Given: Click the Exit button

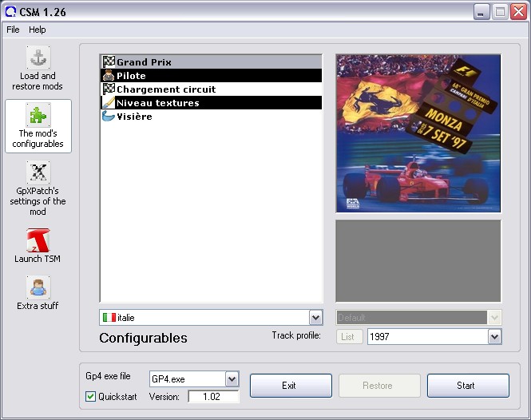Looking at the screenshot, I should point(291,386).
